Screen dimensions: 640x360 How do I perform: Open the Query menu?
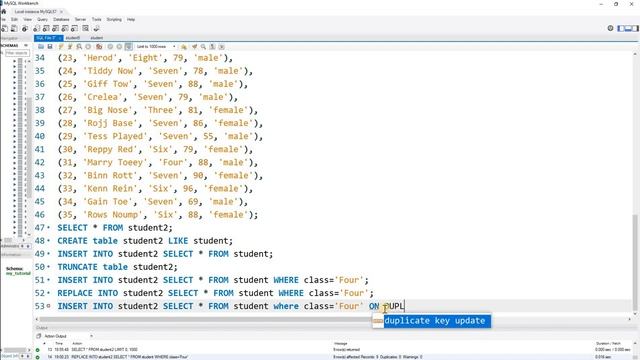[x=42, y=20]
